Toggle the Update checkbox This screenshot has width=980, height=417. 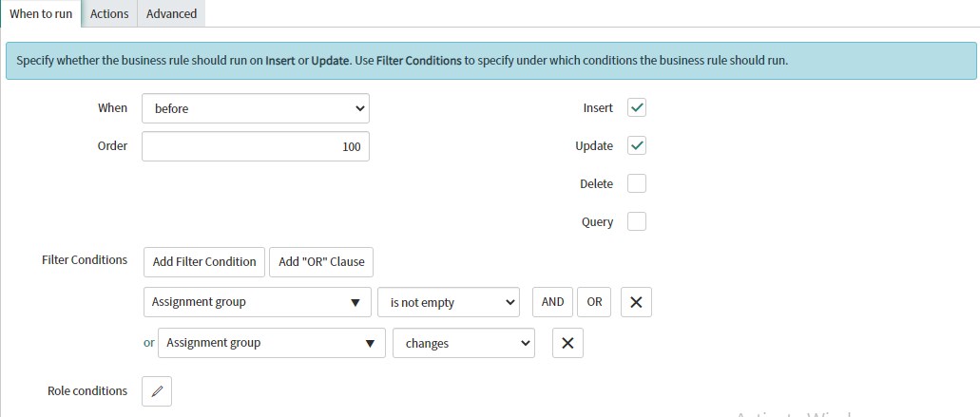(x=637, y=146)
